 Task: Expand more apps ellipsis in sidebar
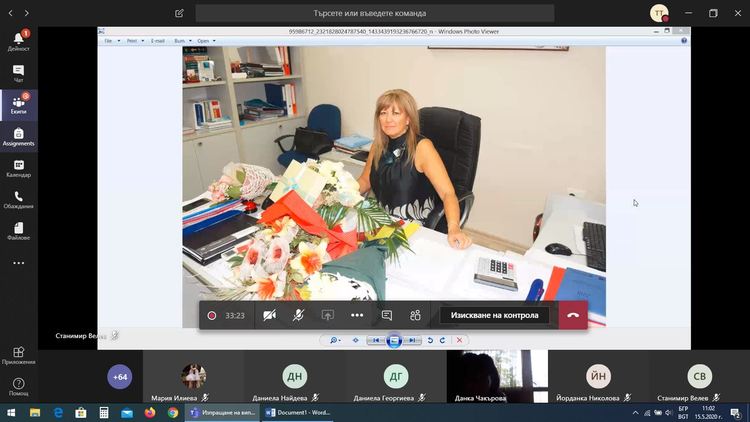[18, 263]
